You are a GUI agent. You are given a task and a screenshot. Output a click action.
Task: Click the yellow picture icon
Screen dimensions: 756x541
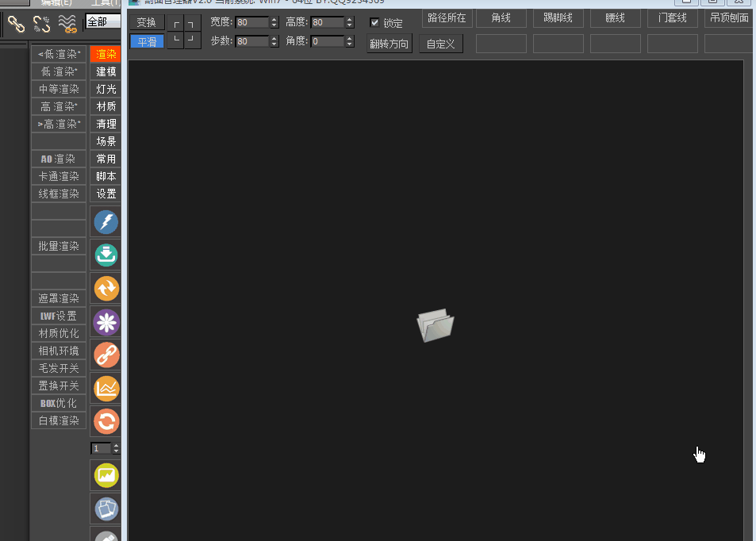(106, 475)
